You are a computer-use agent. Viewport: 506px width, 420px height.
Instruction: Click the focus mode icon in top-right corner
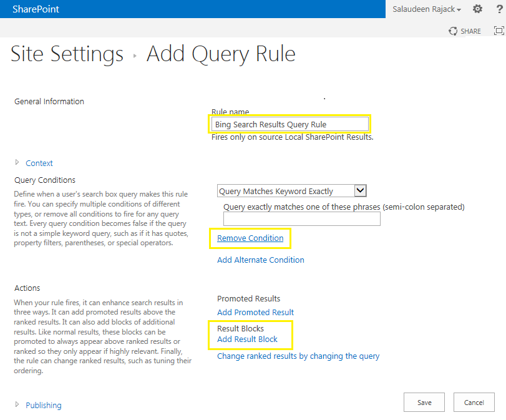[x=497, y=31]
